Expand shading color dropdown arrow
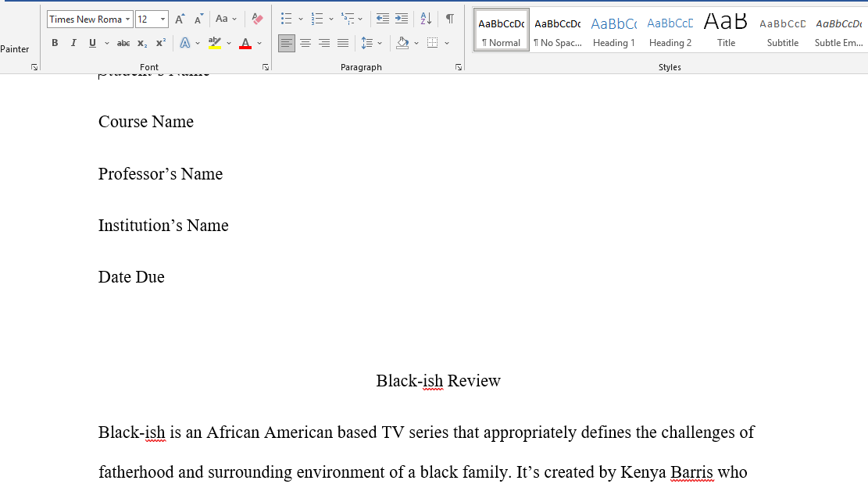Viewport: 868px width, 491px height. point(416,43)
